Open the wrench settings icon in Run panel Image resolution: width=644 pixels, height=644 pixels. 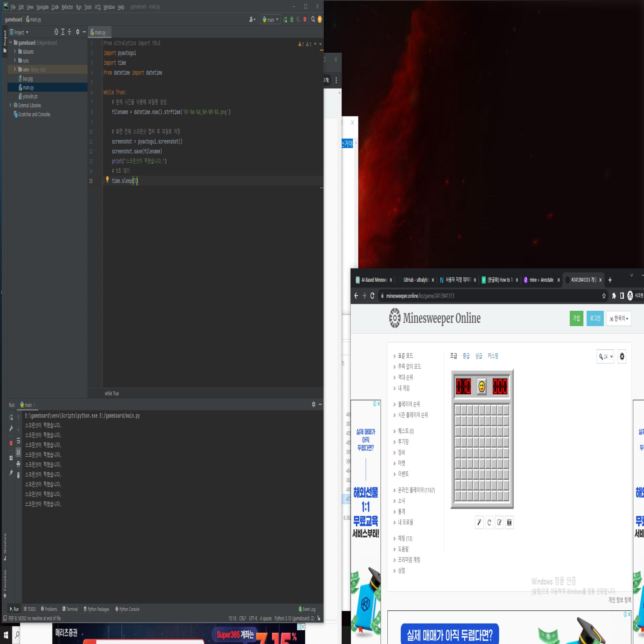(11, 428)
